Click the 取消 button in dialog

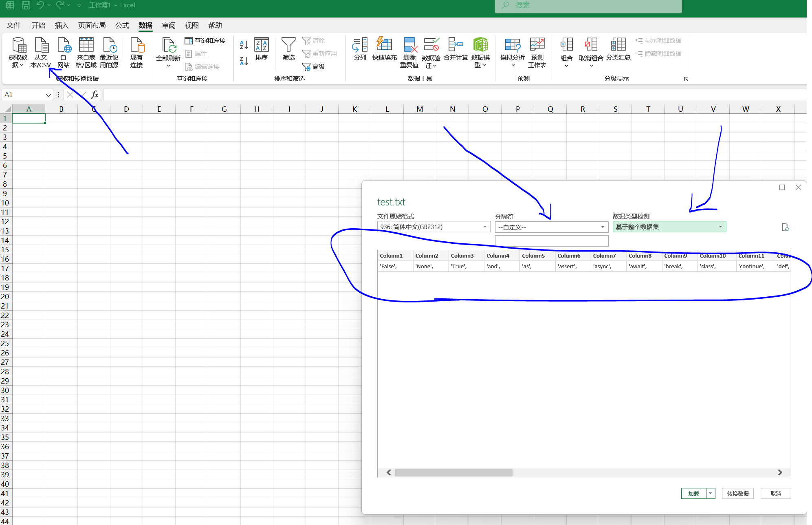pos(775,494)
